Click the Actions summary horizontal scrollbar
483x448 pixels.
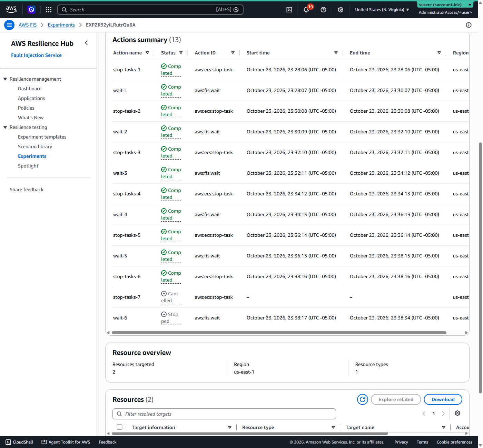pos(279,333)
